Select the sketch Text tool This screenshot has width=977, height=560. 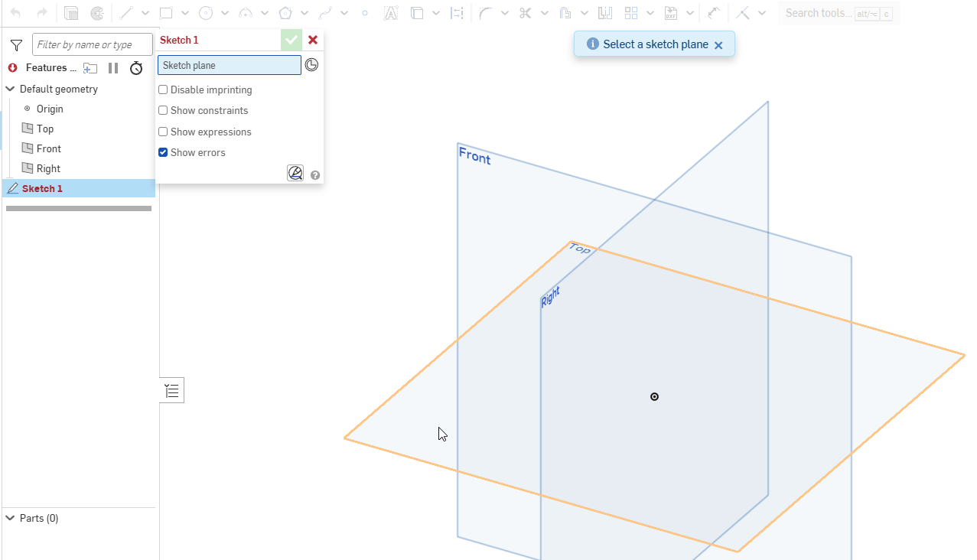click(390, 13)
